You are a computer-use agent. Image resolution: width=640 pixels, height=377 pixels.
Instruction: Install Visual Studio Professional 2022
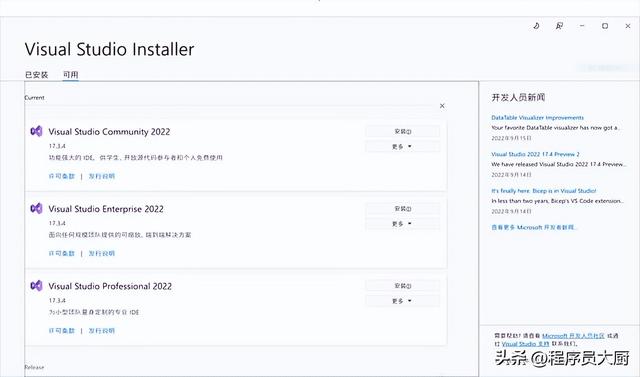(x=402, y=286)
